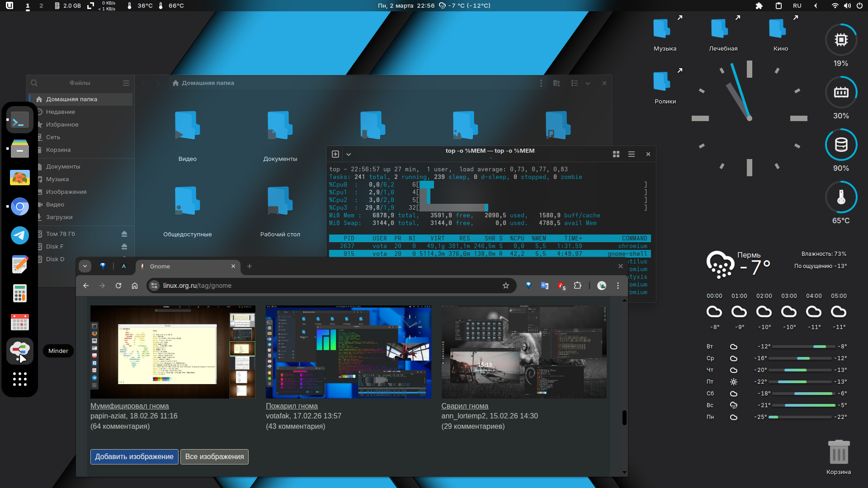Launch Chromium from the dock

(19, 207)
